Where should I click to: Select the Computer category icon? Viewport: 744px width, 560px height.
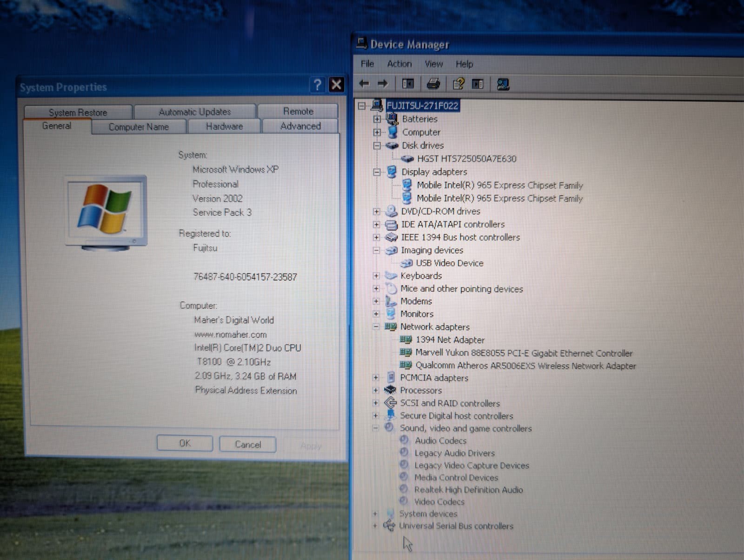[392, 132]
